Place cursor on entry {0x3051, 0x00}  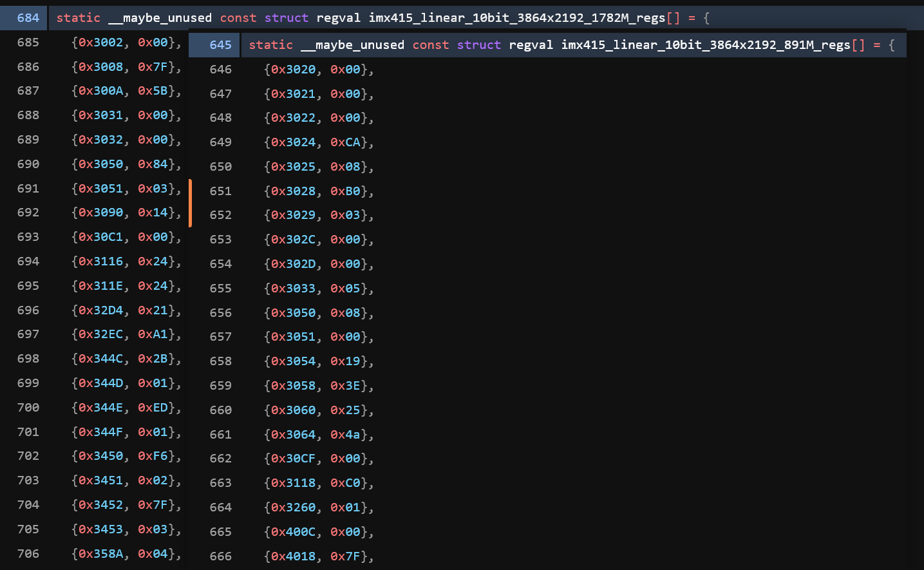click(319, 337)
